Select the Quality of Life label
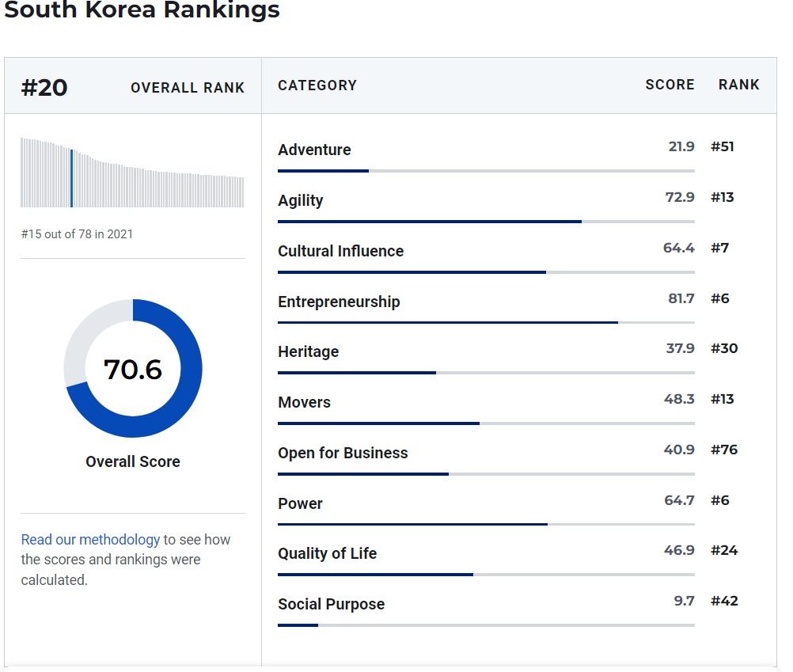 [x=327, y=553]
